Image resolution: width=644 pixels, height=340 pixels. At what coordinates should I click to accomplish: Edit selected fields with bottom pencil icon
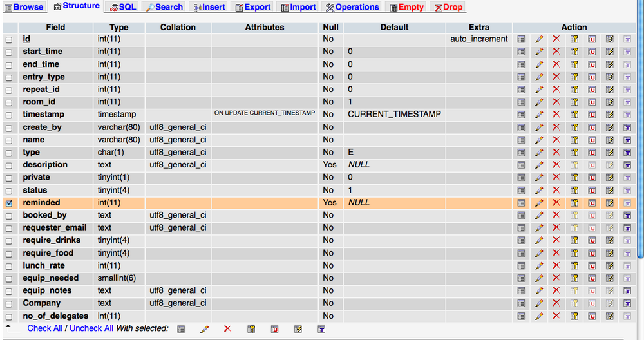point(204,329)
